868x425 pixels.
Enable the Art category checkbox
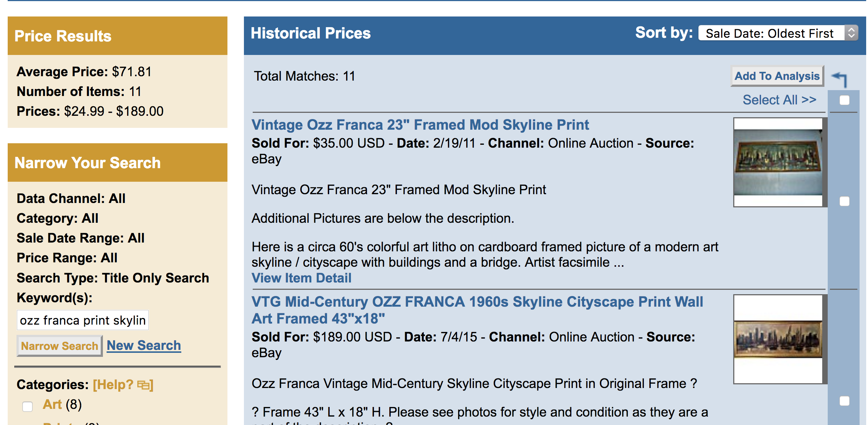pyautogui.click(x=27, y=406)
